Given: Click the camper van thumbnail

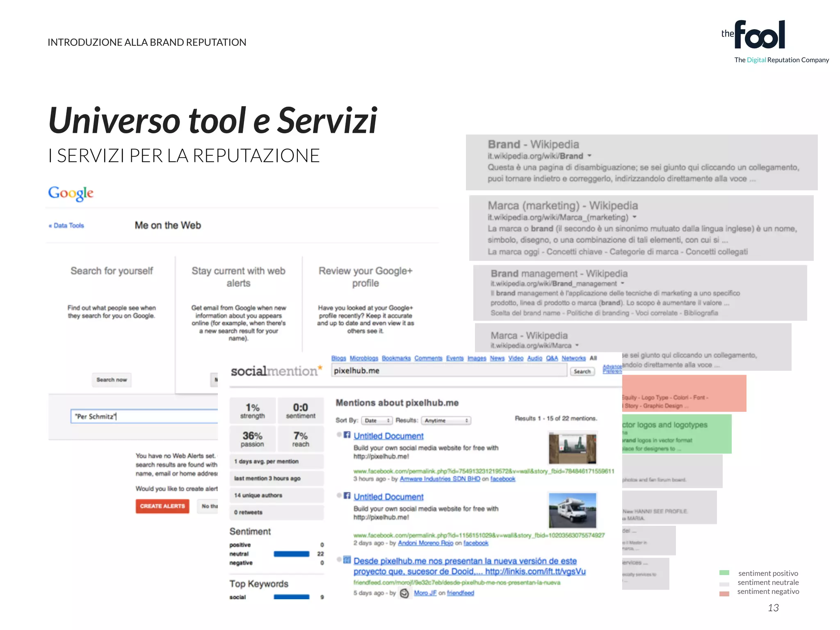Looking at the screenshot, I should 573,510.
